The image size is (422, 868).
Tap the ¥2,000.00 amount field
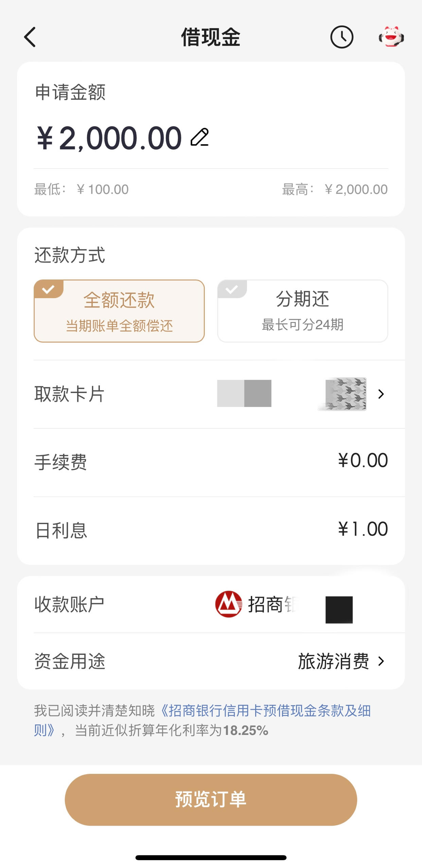[x=109, y=138]
